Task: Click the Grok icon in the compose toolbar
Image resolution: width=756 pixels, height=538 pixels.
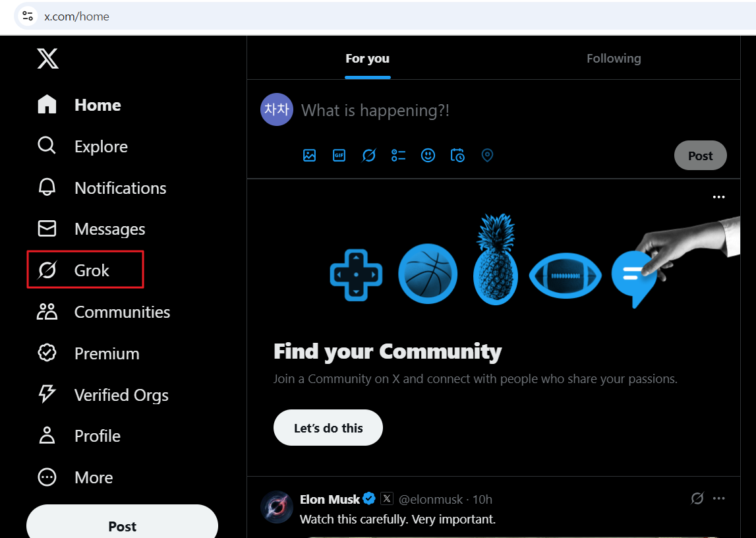Action: pos(369,155)
